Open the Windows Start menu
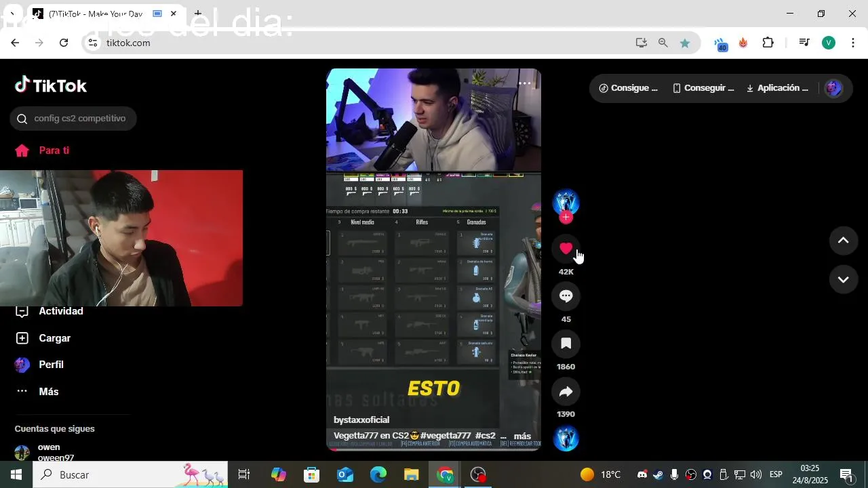 [x=16, y=474]
